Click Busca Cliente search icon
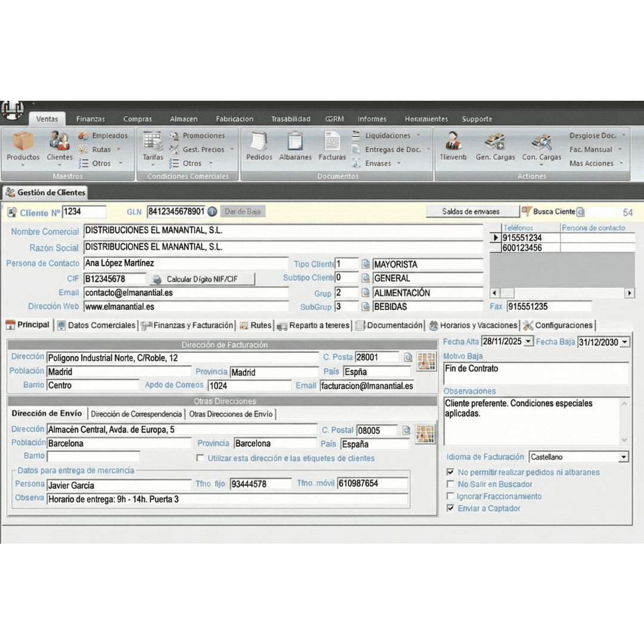The image size is (644, 644). [580, 212]
